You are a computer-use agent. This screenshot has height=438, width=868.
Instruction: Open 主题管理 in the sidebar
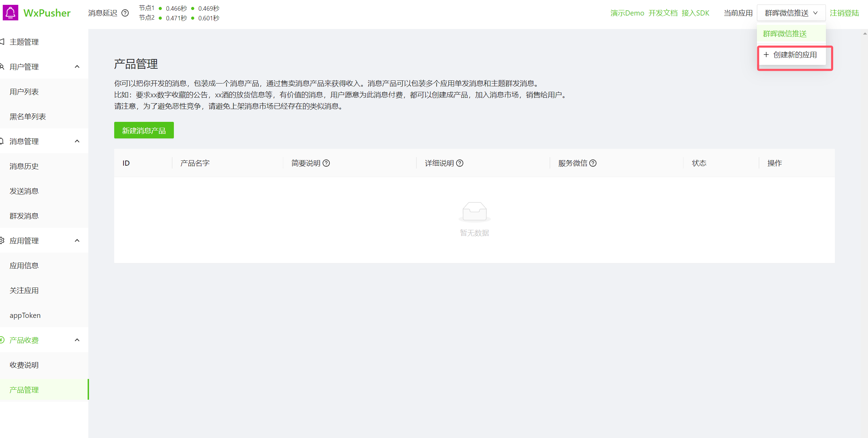[x=44, y=42]
